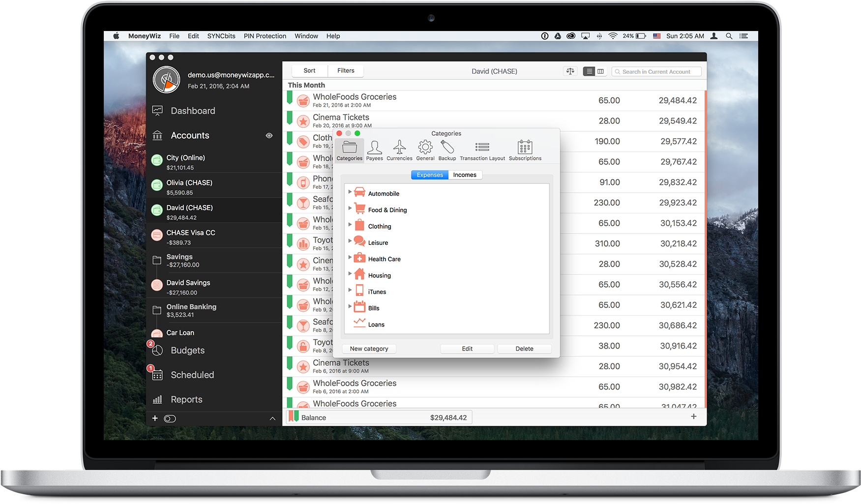Expand the Bills category
The image size is (861, 504).
tap(350, 306)
